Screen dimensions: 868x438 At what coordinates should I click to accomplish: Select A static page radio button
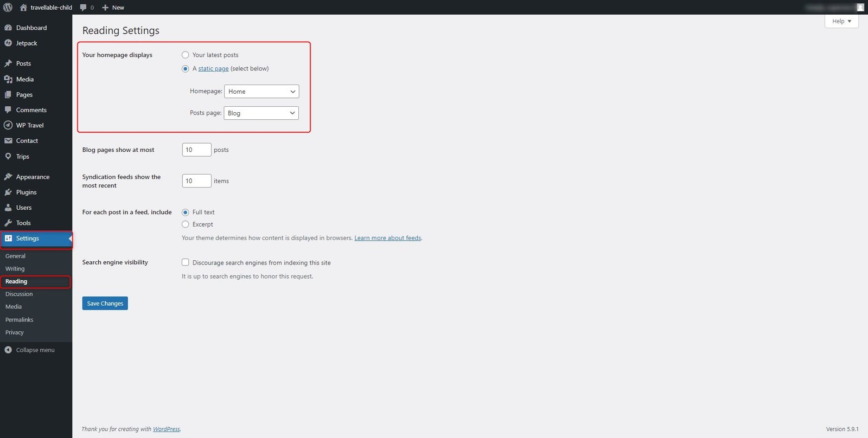[x=186, y=69]
